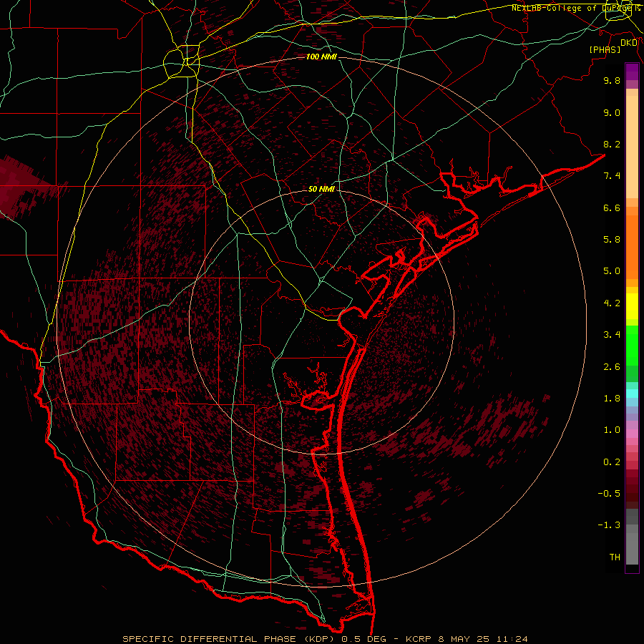Click the 4.2 legend value
This screenshot has width=644, height=644.
tap(612, 303)
